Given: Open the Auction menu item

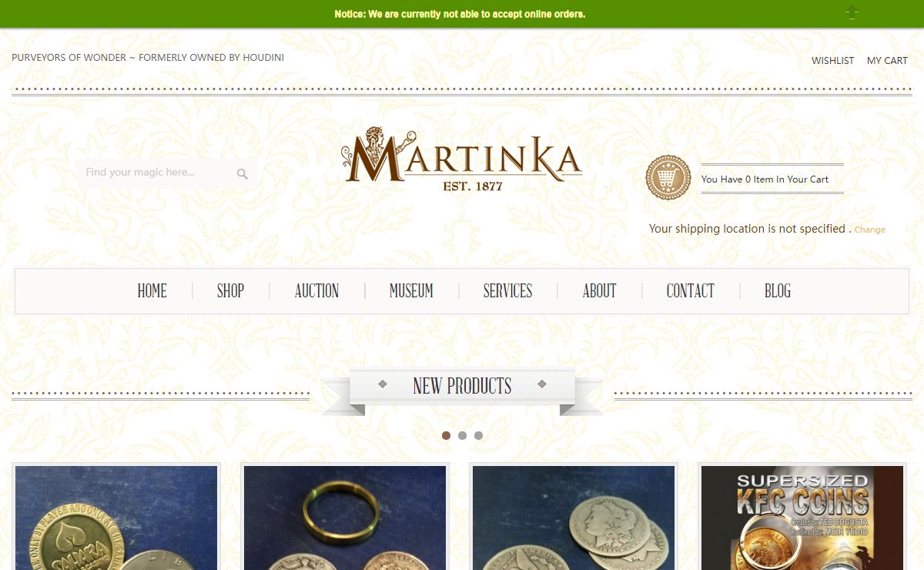Looking at the screenshot, I should [x=316, y=290].
